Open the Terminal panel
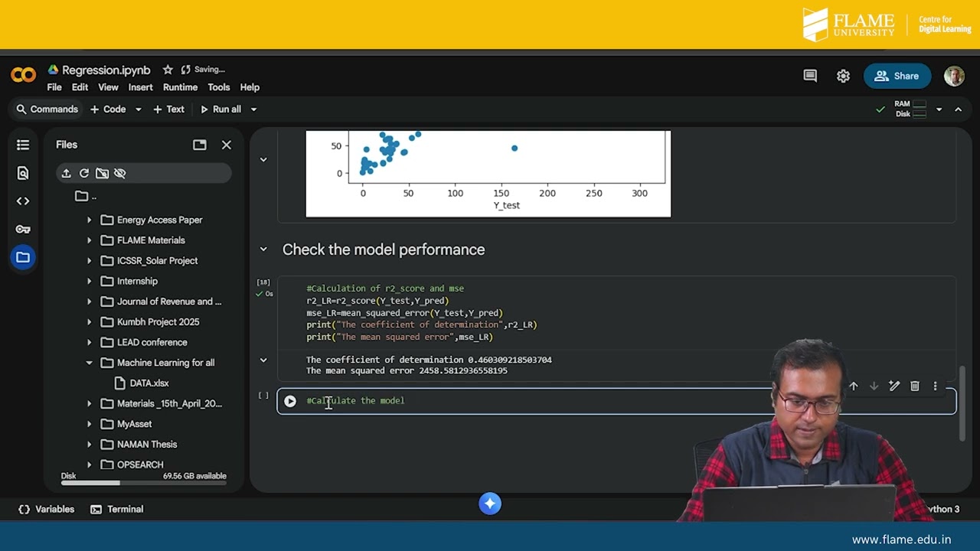This screenshot has width=980, height=551. pos(116,510)
